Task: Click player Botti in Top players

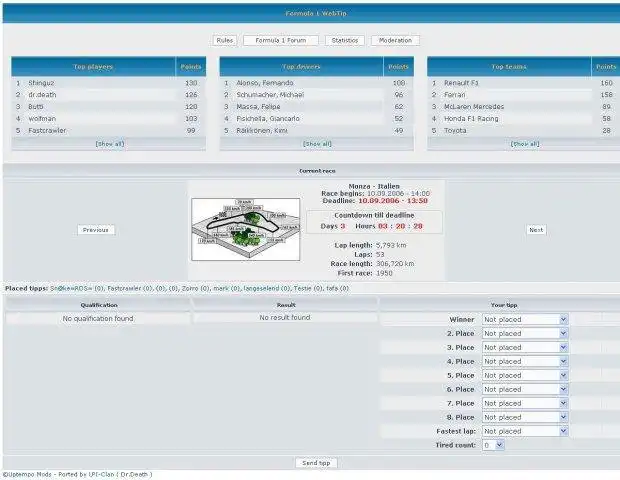Action: coord(36,107)
